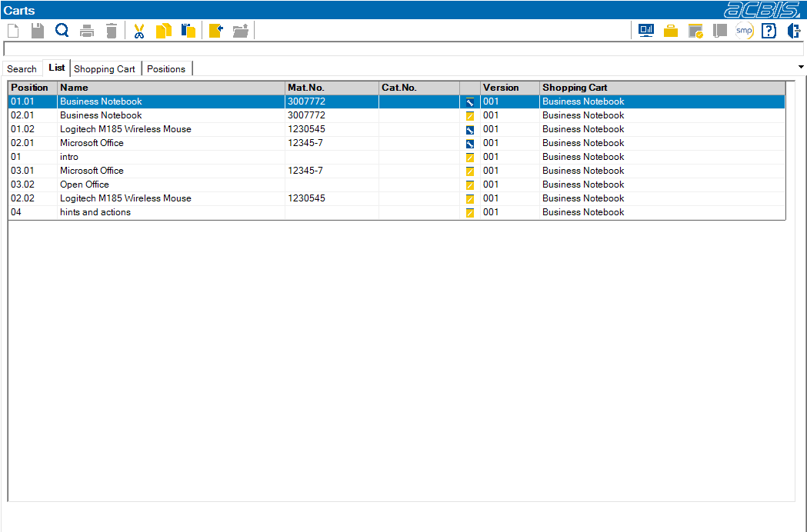Viewport: 807px width, 532px height.
Task: Click the Cut scissors icon
Action: click(138, 31)
